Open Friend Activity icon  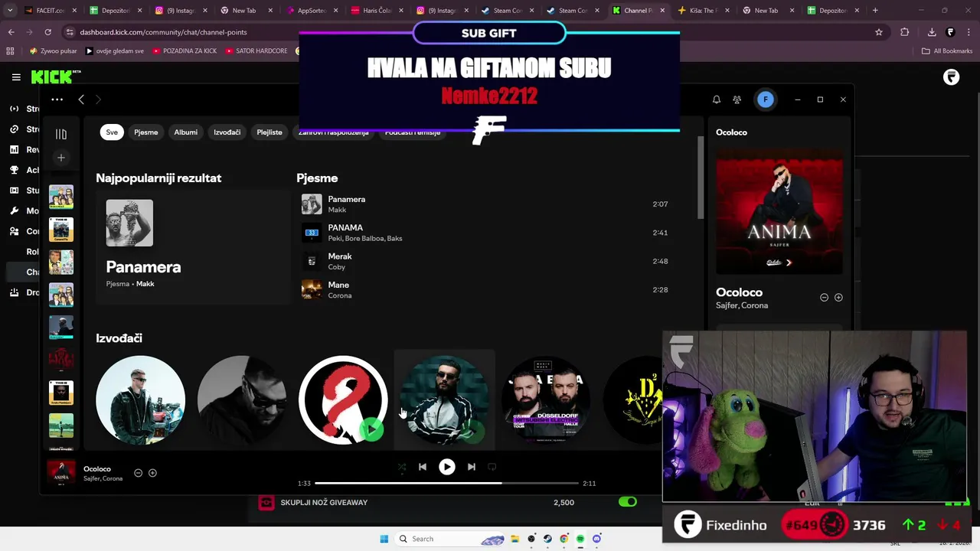click(x=737, y=99)
